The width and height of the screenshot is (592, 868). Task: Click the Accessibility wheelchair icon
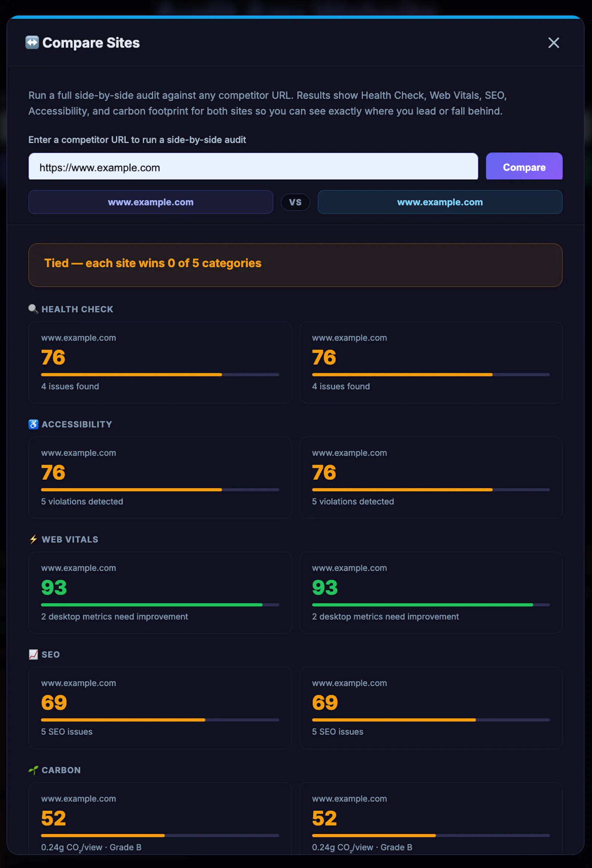click(33, 424)
